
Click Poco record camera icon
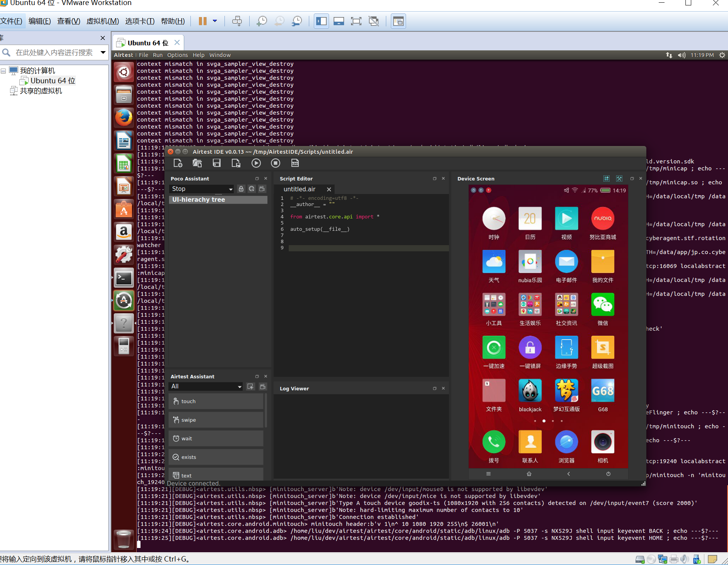262,189
